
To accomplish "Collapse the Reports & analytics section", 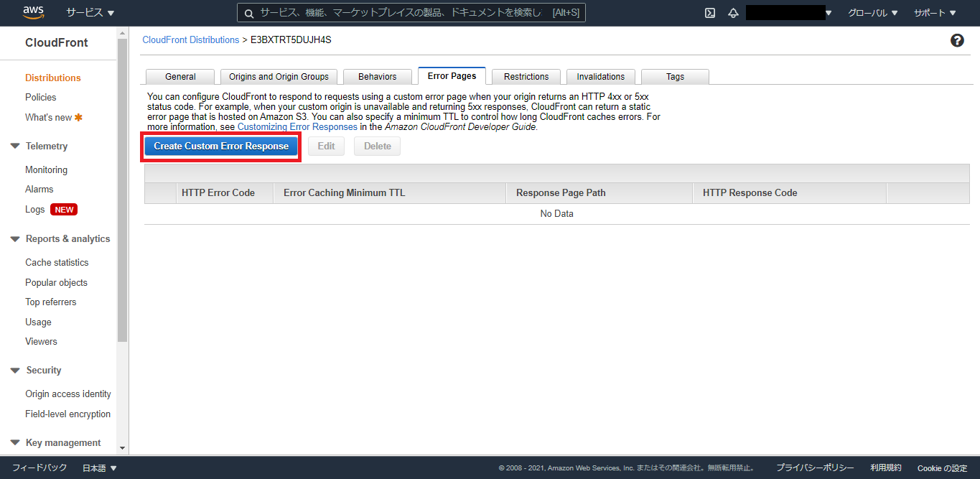I will tap(15, 238).
